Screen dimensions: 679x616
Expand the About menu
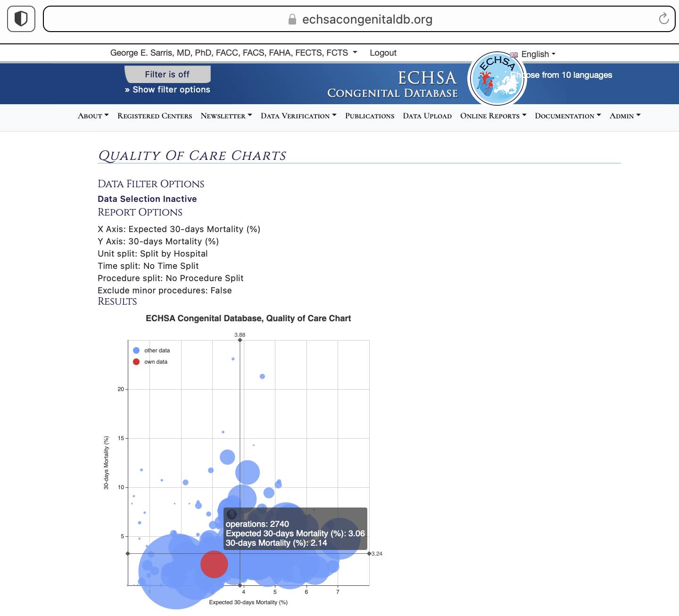(93, 116)
